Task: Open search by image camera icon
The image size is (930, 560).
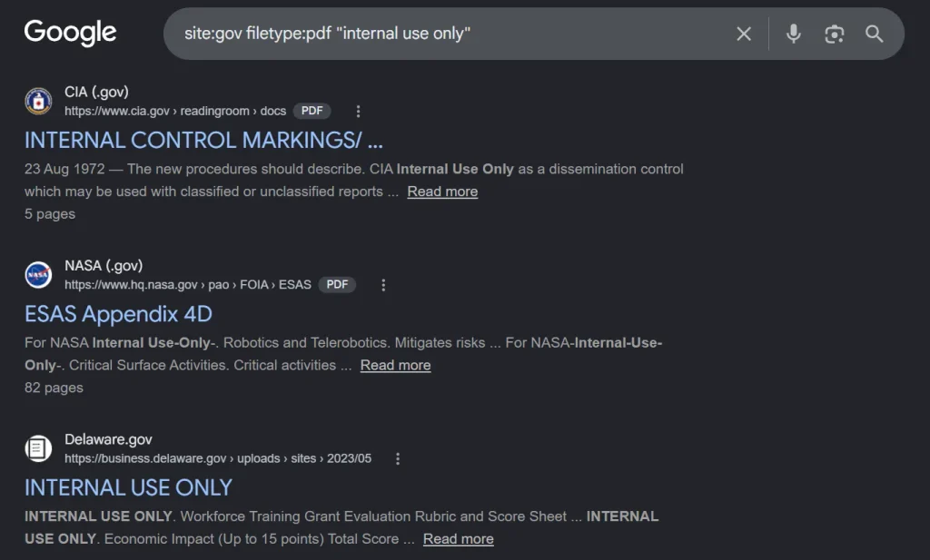Action: (x=834, y=34)
